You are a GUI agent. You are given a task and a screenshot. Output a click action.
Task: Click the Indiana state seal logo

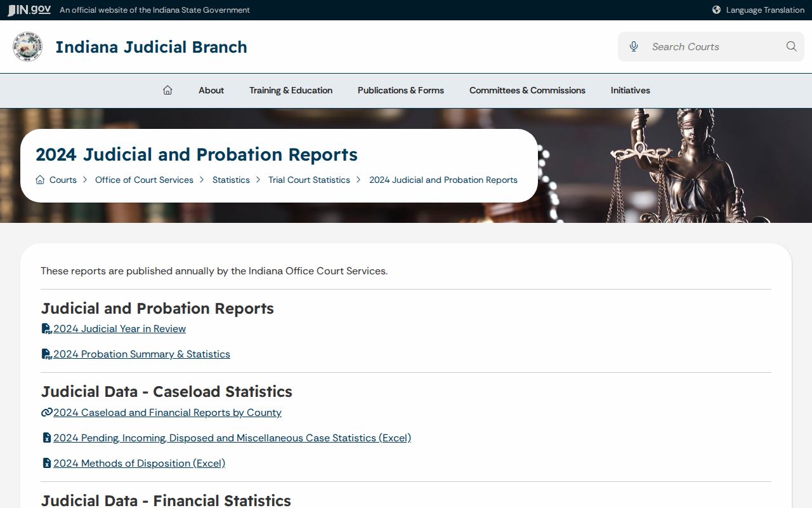point(28,47)
